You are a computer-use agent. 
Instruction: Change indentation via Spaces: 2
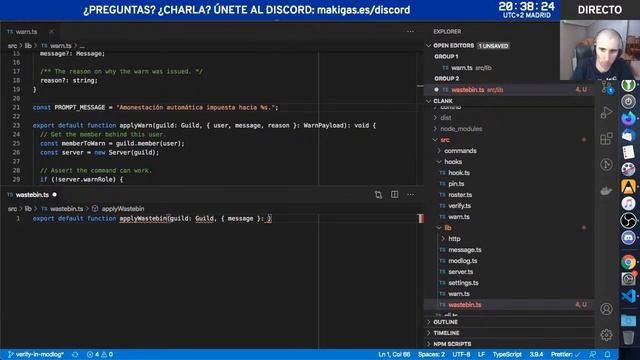pos(431,355)
